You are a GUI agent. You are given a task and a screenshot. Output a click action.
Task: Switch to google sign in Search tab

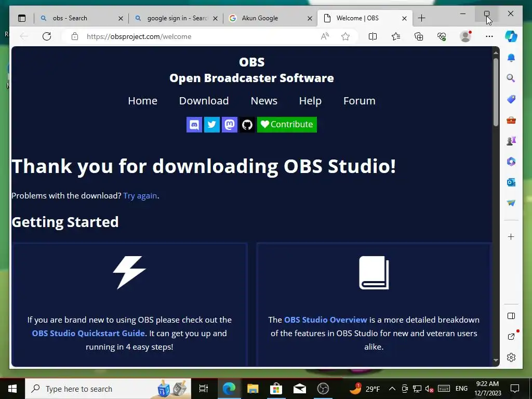176,18
